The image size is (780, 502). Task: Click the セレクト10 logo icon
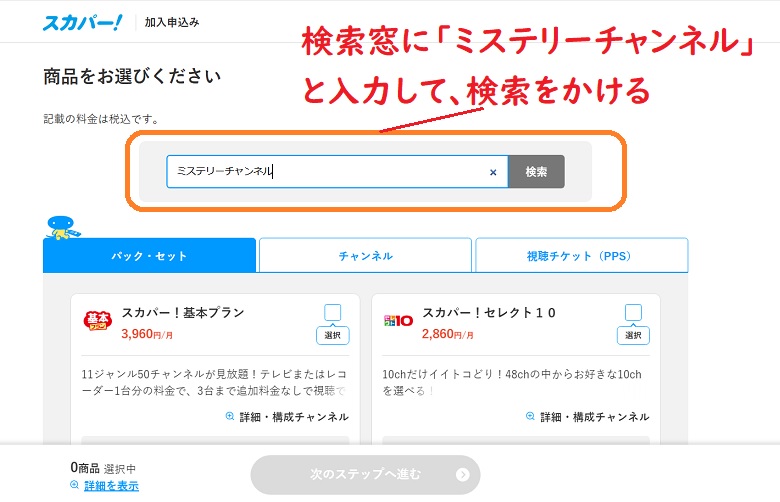tap(398, 321)
